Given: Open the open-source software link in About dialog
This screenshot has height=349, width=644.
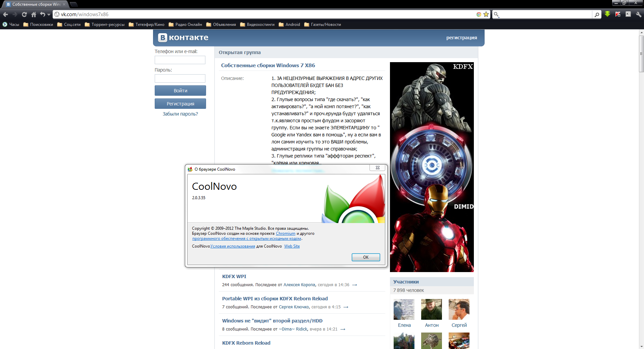Looking at the screenshot, I should click(x=247, y=238).
